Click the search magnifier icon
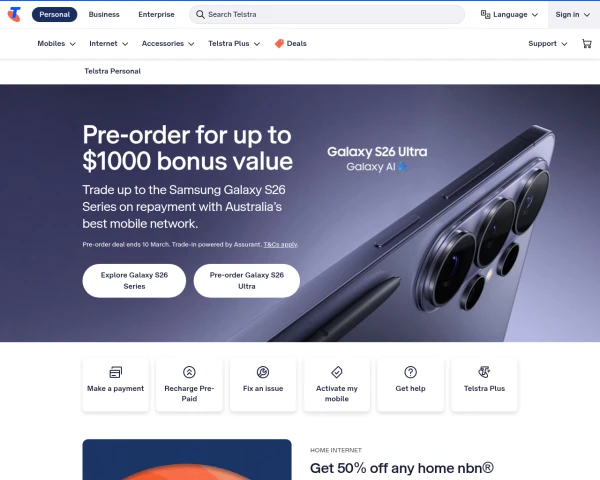This screenshot has height=480, width=600. click(200, 15)
